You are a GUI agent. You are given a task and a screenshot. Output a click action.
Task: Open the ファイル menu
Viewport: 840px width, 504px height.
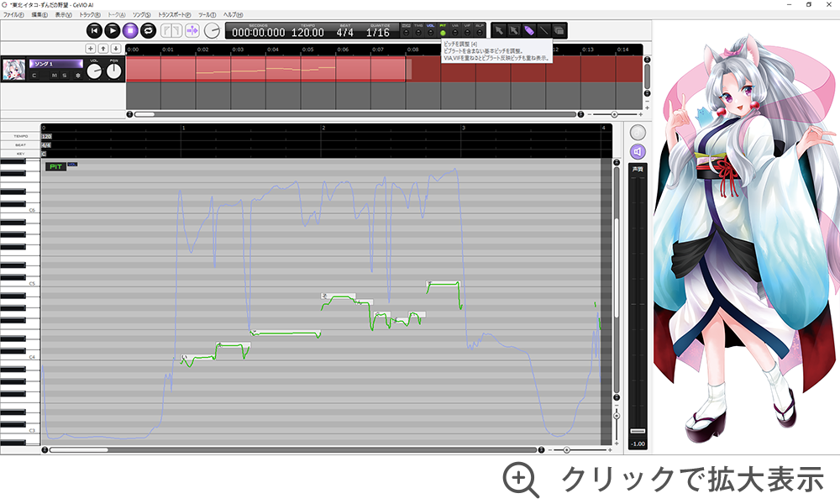[13, 15]
